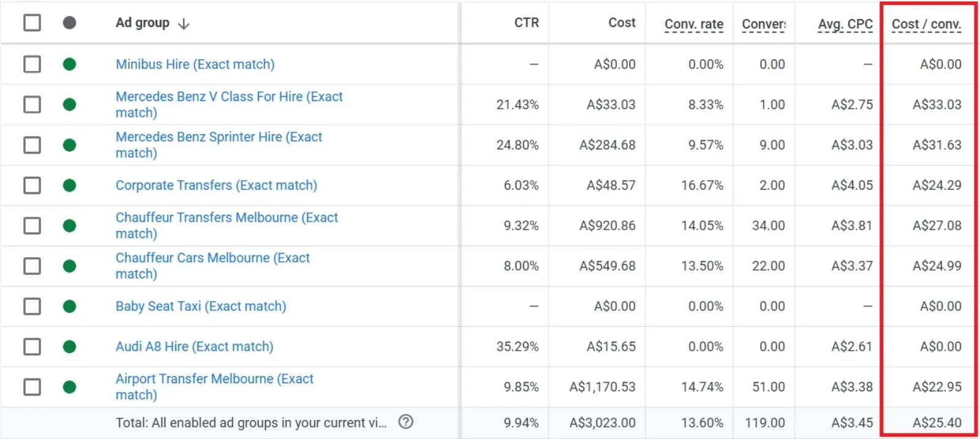Open the status filter dot in header
Screen dimensions: 980x439
pyautogui.click(x=69, y=23)
